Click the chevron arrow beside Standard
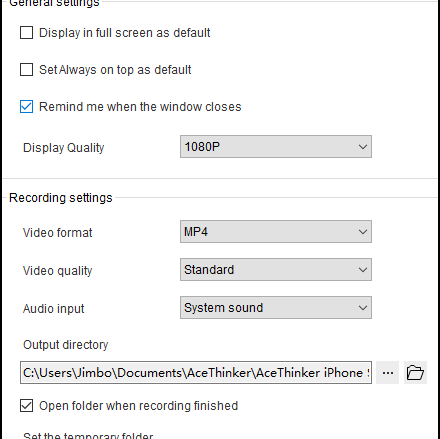 coord(363,270)
